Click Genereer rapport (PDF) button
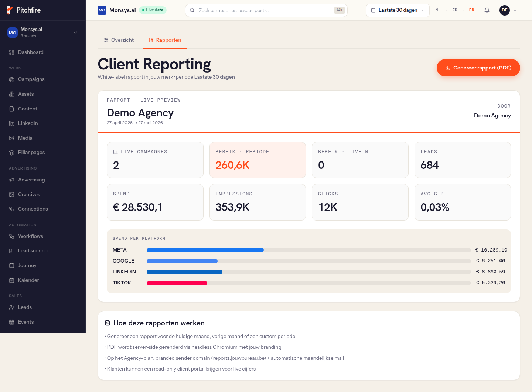The width and height of the screenshot is (532, 392). tap(478, 68)
